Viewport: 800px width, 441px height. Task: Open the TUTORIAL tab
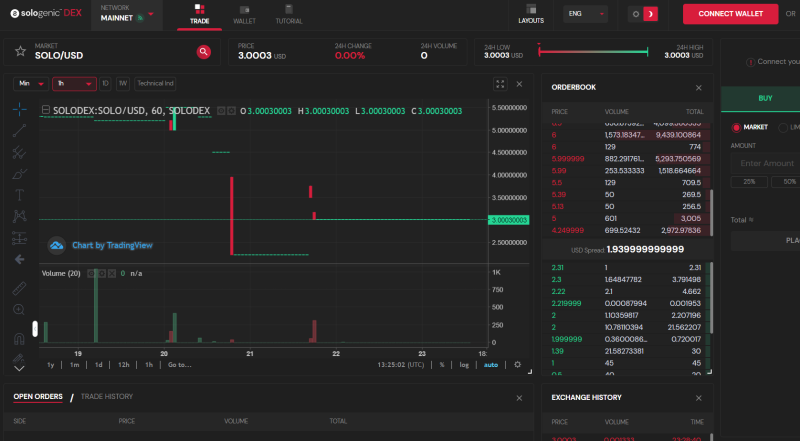coord(289,15)
